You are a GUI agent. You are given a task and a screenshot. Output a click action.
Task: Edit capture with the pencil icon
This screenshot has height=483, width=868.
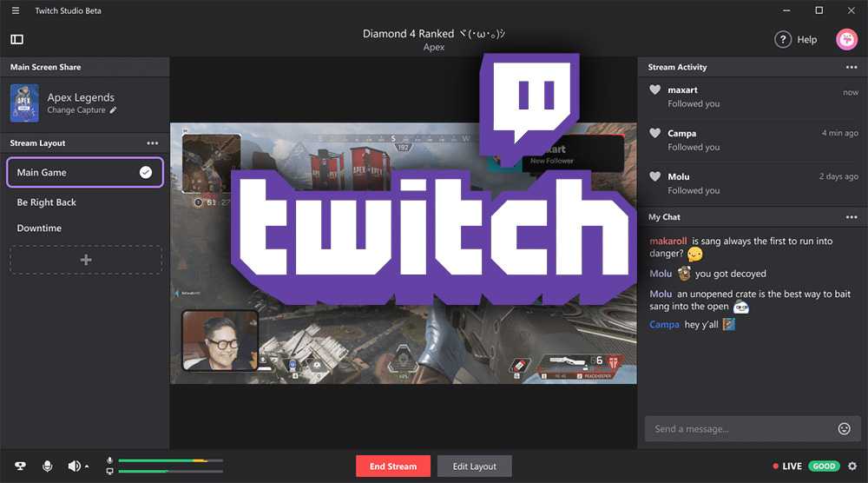coord(113,110)
